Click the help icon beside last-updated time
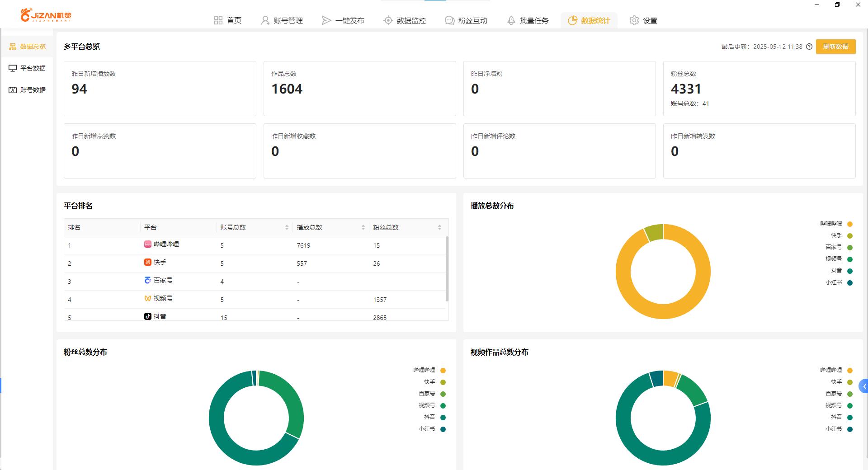Image resolution: width=868 pixels, height=470 pixels. [x=809, y=47]
